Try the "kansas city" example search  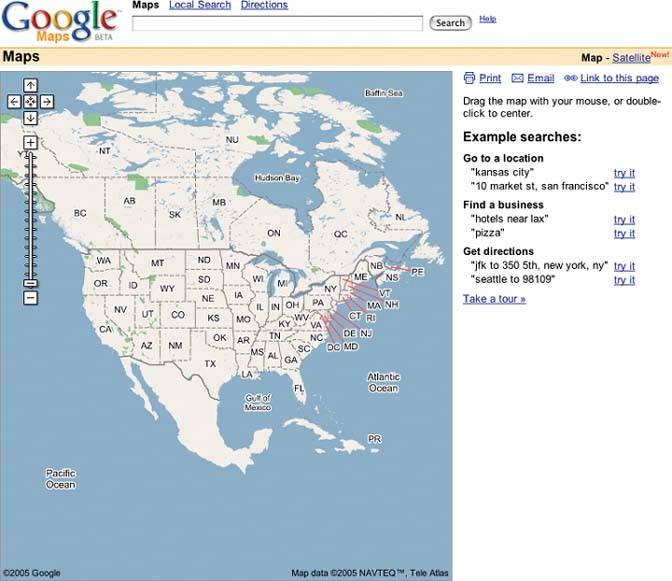coord(624,172)
